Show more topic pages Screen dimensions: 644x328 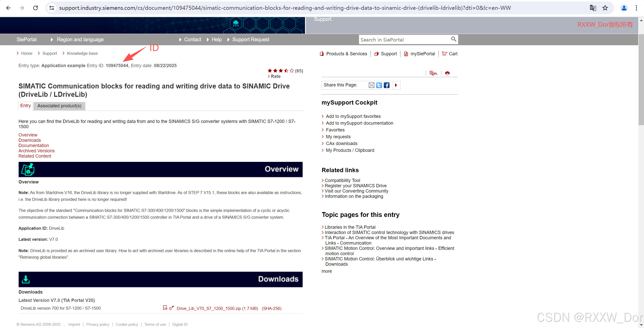click(326, 271)
